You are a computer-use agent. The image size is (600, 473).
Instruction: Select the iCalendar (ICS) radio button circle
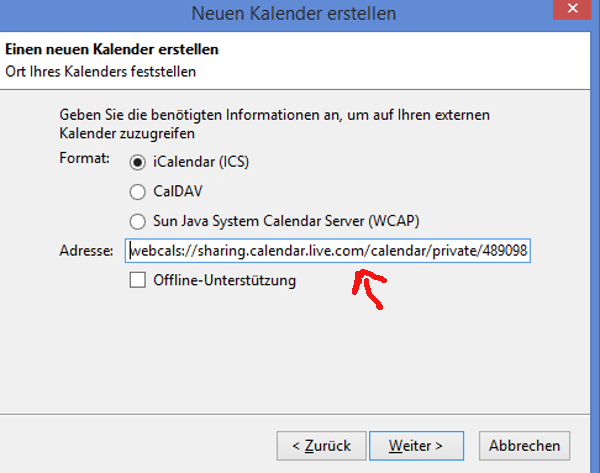[137, 161]
